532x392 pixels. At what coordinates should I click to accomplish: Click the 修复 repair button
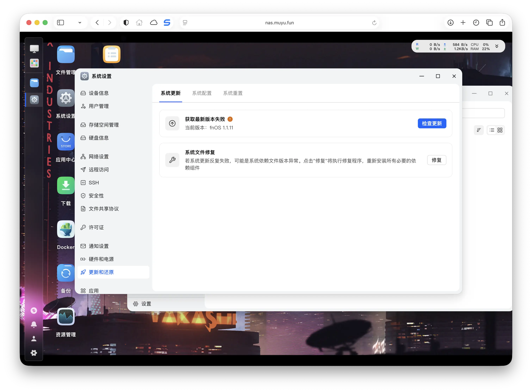436,160
